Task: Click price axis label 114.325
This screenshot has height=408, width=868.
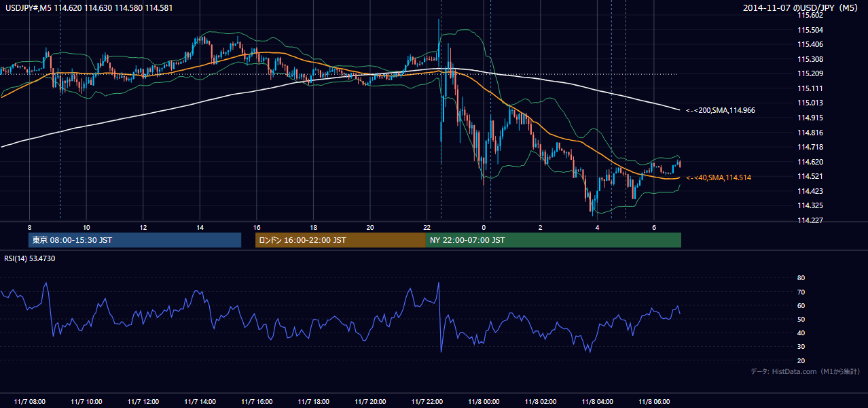Action: [x=810, y=205]
